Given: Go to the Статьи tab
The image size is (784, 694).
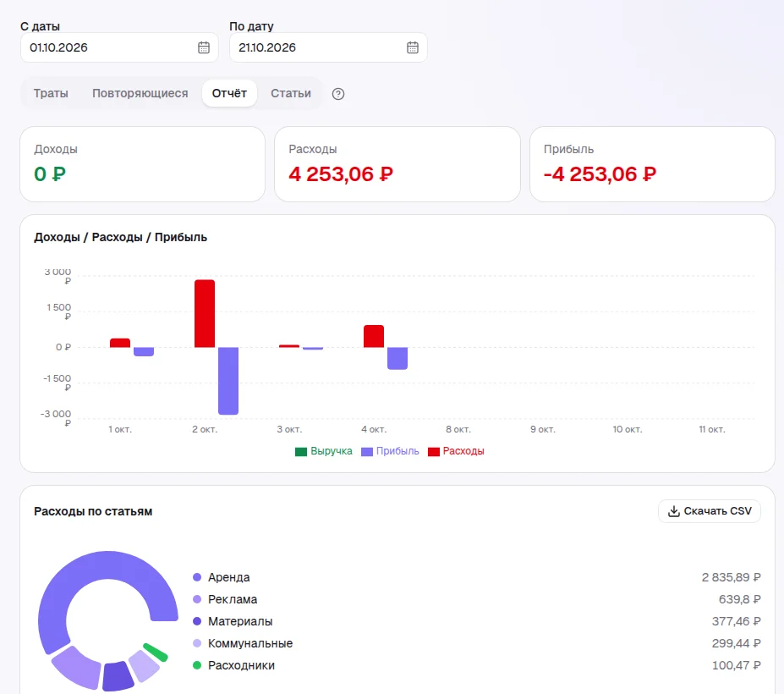Looking at the screenshot, I should click(x=291, y=94).
